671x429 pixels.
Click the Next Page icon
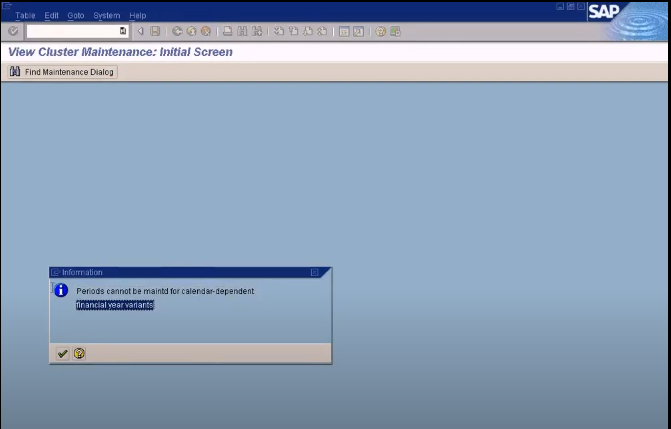point(308,31)
